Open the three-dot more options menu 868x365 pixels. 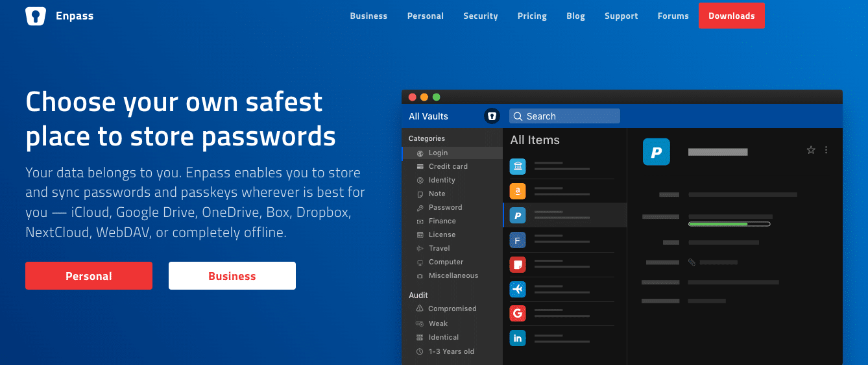(x=826, y=150)
